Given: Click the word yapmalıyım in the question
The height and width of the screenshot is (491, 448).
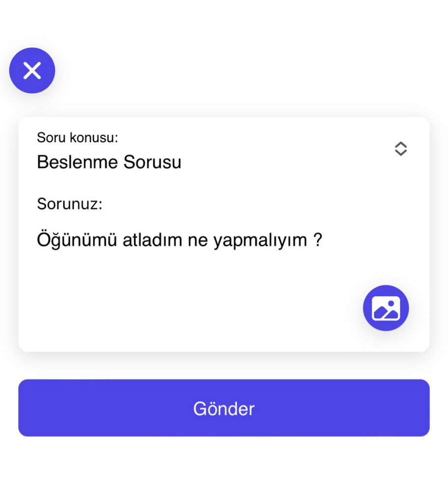Looking at the screenshot, I should coord(260,241).
